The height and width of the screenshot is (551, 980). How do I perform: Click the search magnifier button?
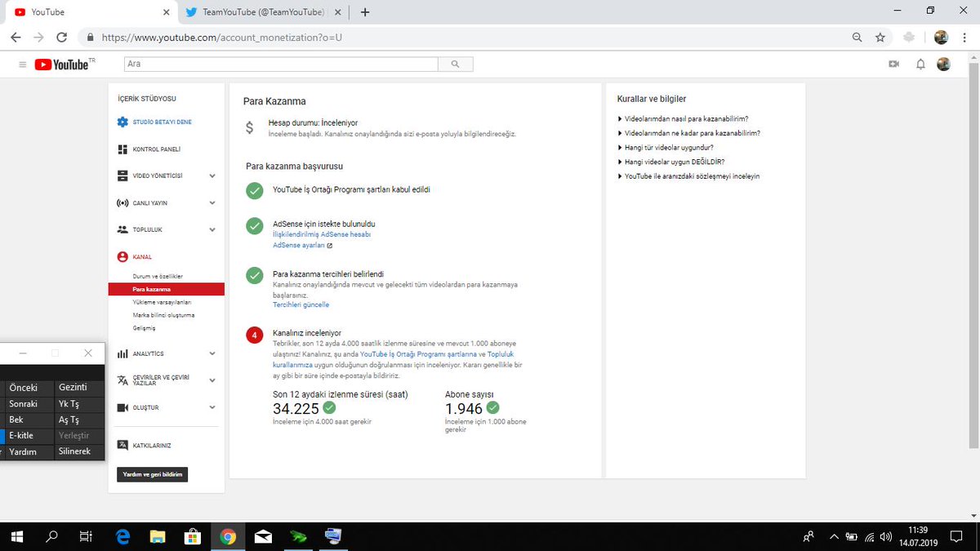[456, 64]
